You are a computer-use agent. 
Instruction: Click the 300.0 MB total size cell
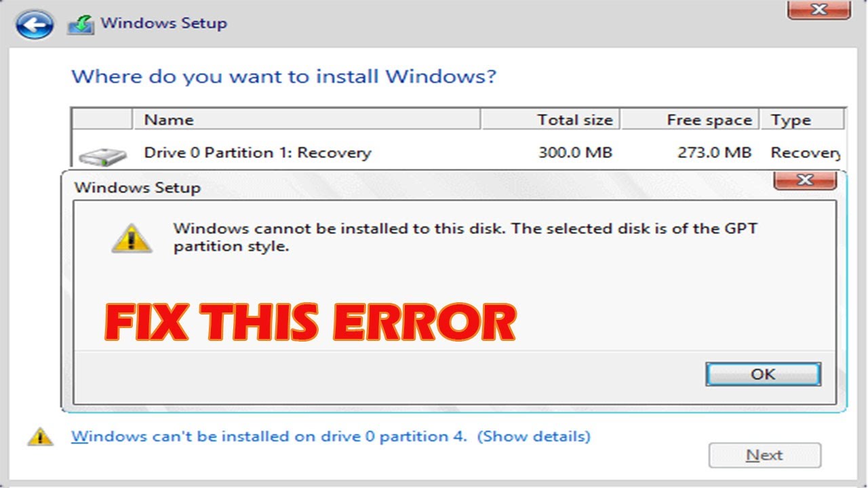575,152
